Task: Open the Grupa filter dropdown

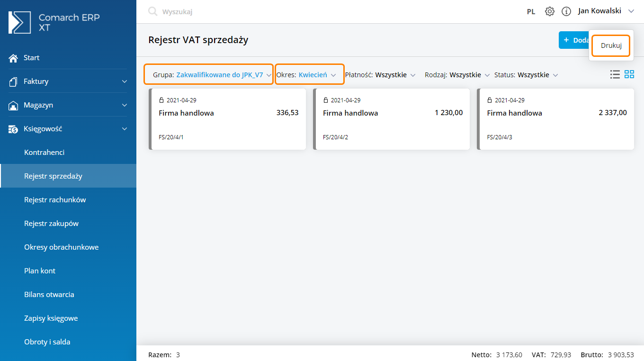Action: click(x=208, y=75)
